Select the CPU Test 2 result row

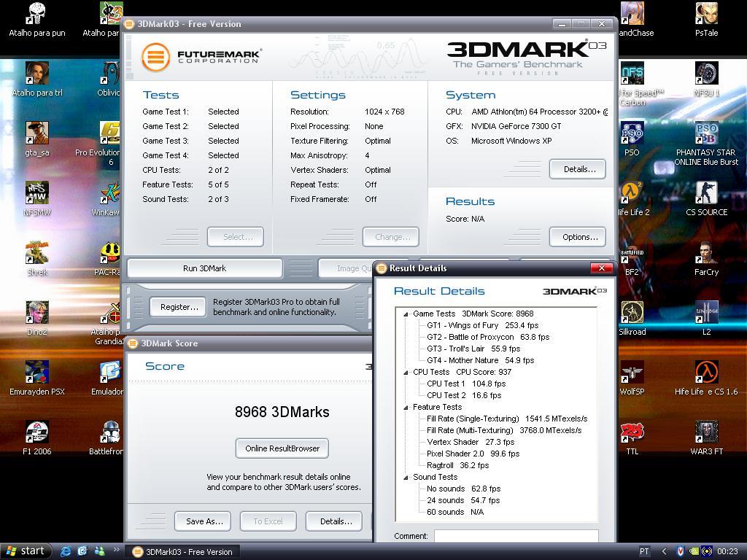464,395
